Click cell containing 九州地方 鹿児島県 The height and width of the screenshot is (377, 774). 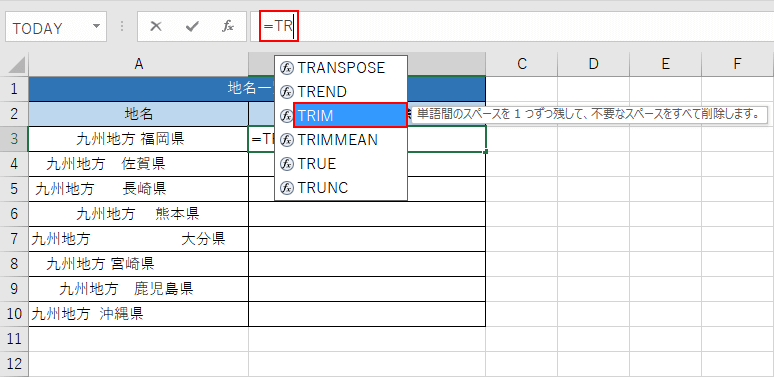click(139, 289)
